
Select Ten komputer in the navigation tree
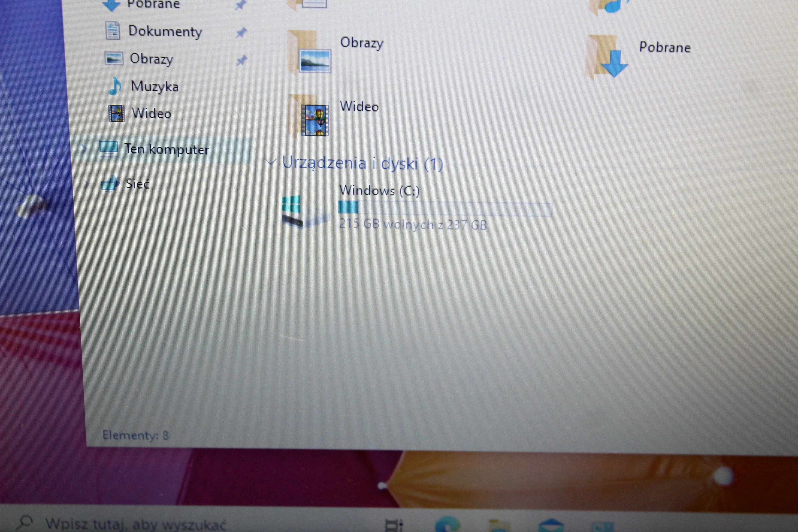point(166,149)
